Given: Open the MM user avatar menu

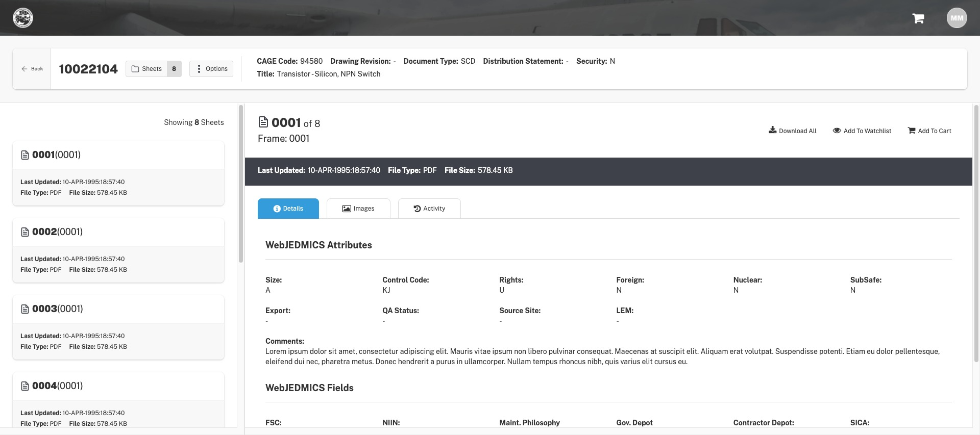Looking at the screenshot, I should [957, 18].
